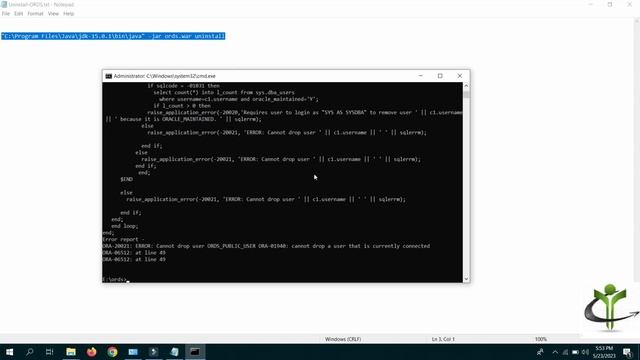
Task: Click the cmd.exe window title bar icon
Action: [x=109, y=76]
